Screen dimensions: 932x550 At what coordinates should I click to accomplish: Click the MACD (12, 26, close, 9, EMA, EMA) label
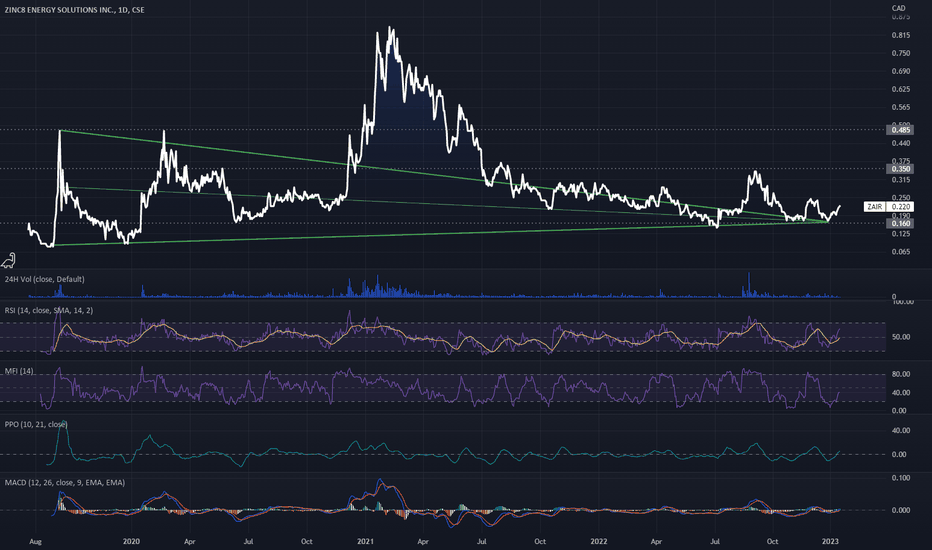click(65, 483)
